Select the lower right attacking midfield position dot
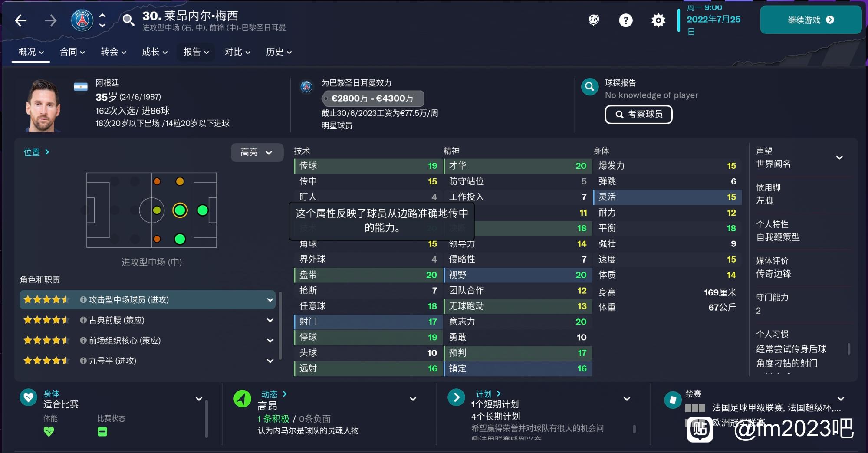Viewport: 868px width, 453px height. [180, 239]
